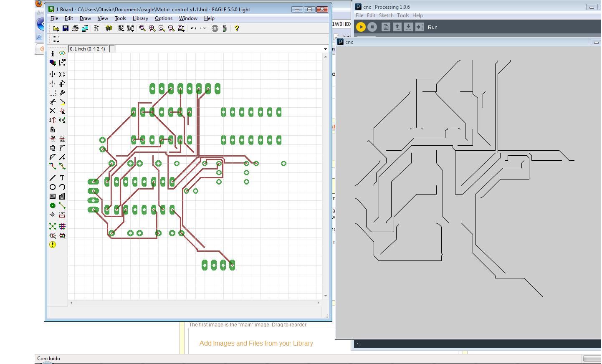Activate the Show tool with eye icon
602x364 pixels.
(62, 53)
